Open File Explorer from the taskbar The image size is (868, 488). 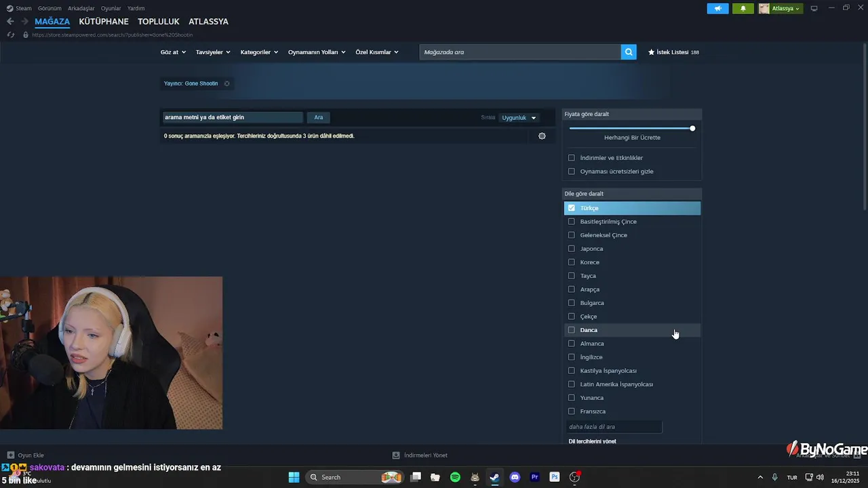coord(435,477)
